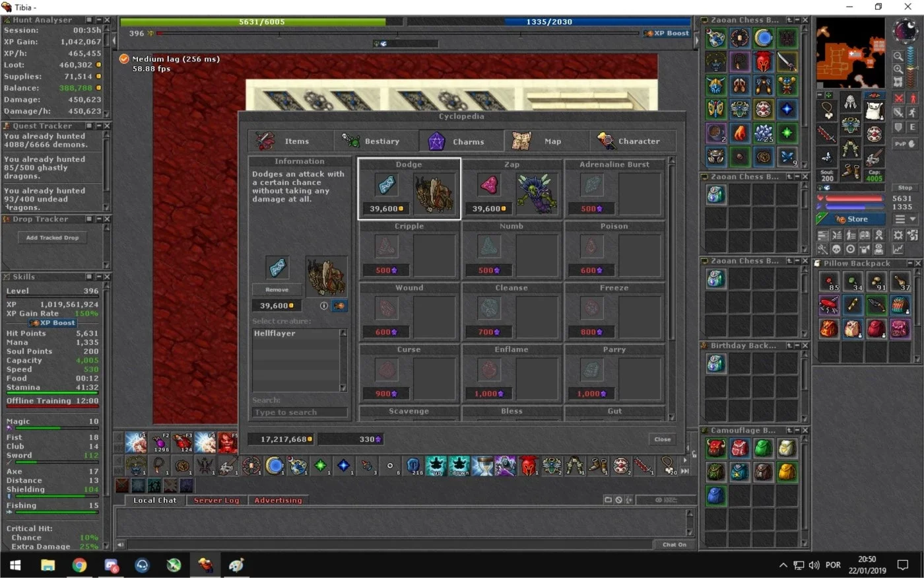Open File Explorer from the taskbar
This screenshot has height=578, width=924.
pos(48,565)
